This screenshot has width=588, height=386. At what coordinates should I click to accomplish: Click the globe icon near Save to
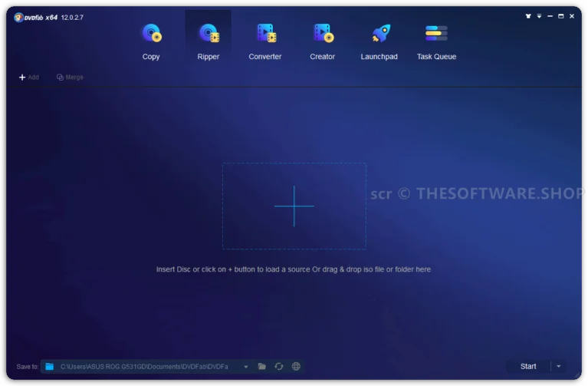296,366
